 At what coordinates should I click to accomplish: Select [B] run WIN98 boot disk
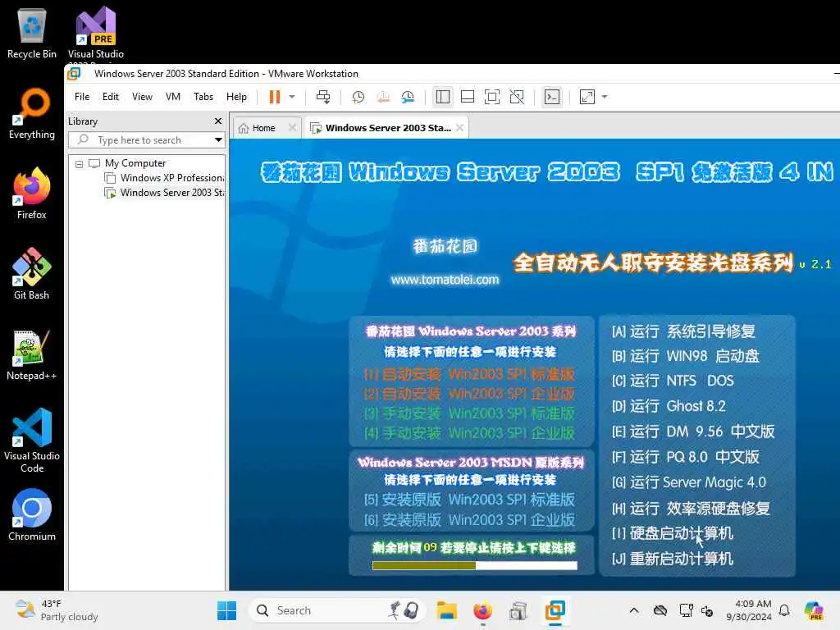click(x=686, y=356)
